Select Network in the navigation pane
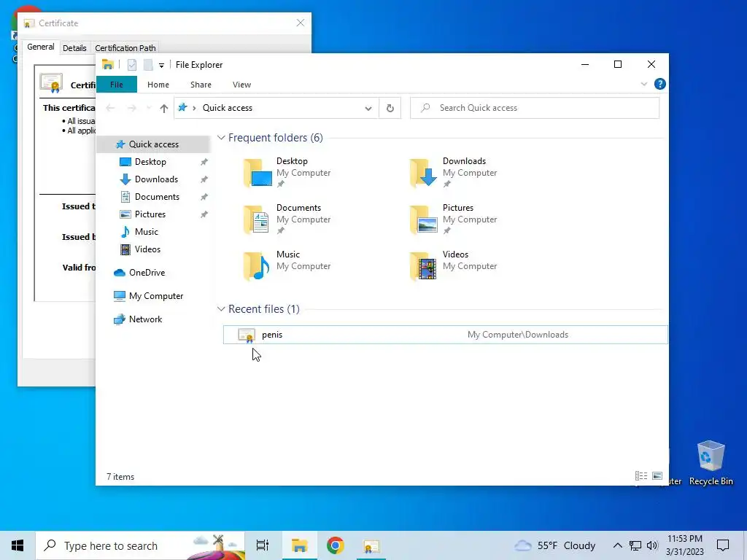747x560 pixels. [x=145, y=319]
